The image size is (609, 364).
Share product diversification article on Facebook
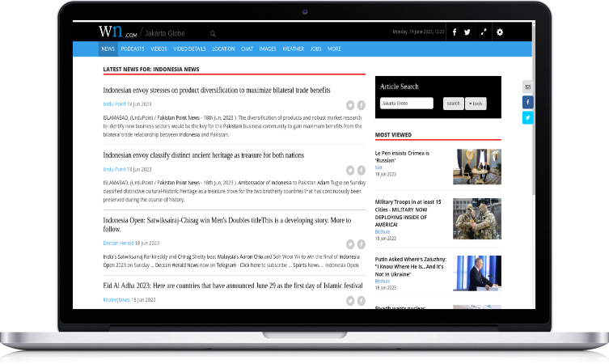click(x=362, y=105)
